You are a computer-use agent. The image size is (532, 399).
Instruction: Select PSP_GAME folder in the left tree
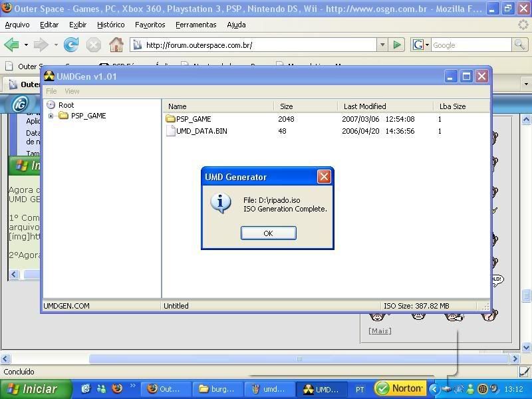coord(88,116)
